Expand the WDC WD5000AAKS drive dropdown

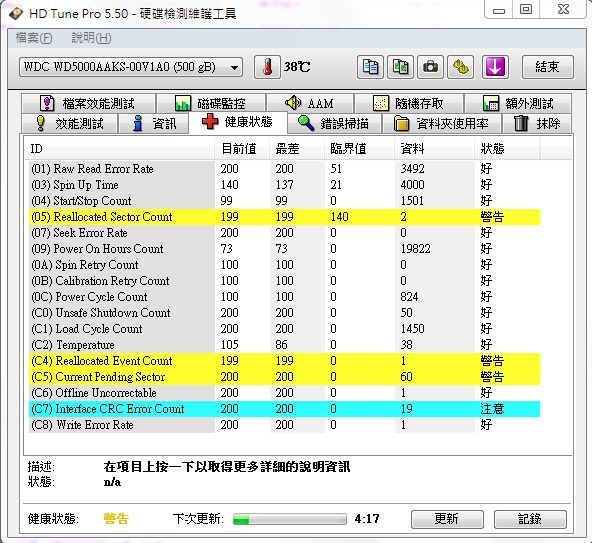pos(131,67)
